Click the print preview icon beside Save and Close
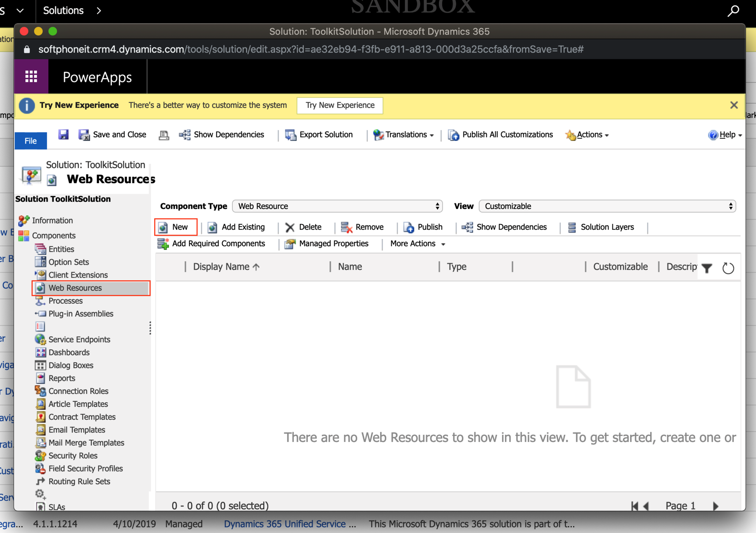 pyautogui.click(x=164, y=135)
